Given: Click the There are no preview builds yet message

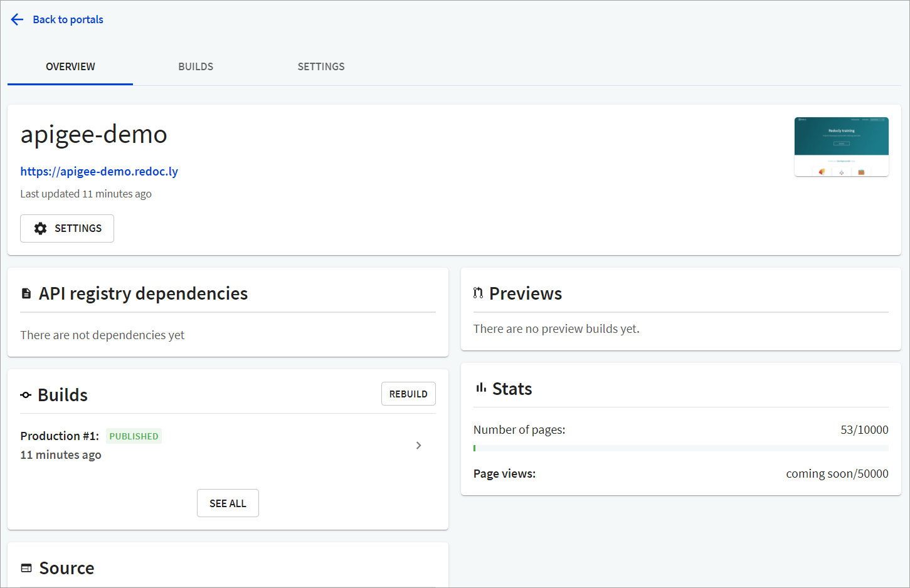Looking at the screenshot, I should click(556, 328).
